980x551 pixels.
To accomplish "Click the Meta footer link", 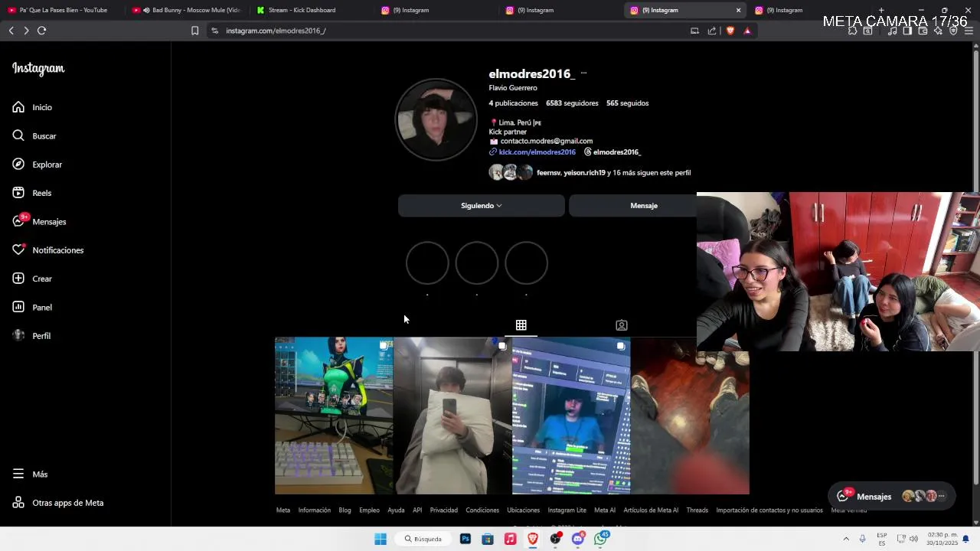I will [x=283, y=510].
